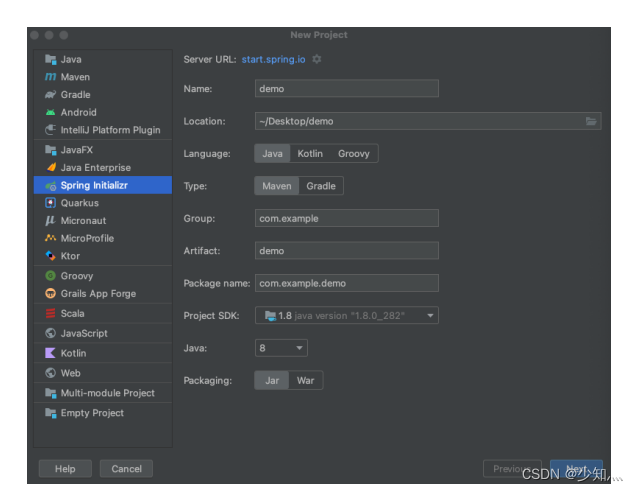
Task: Click the Groovy green circle icon
Action: pyautogui.click(x=50, y=276)
